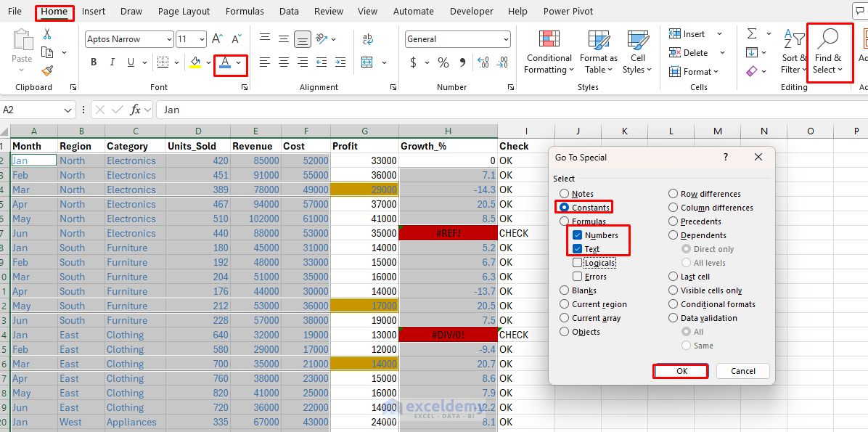868x432 pixels.
Task: Open Format as Table dropdown
Action: (599, 52)
